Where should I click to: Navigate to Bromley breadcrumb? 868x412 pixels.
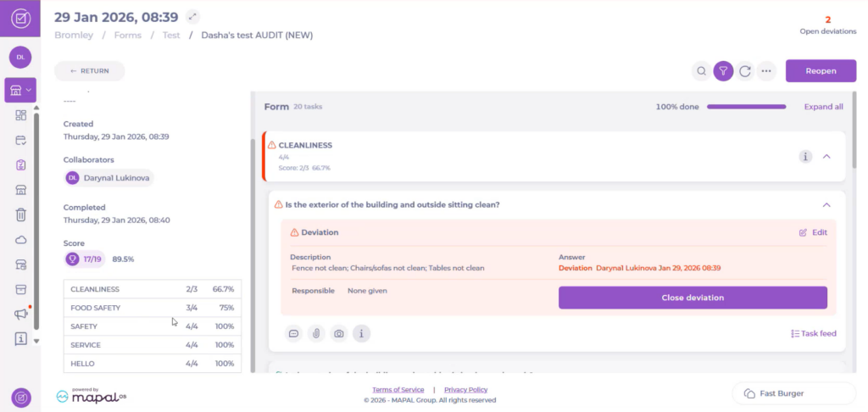[x=74, y=36]
